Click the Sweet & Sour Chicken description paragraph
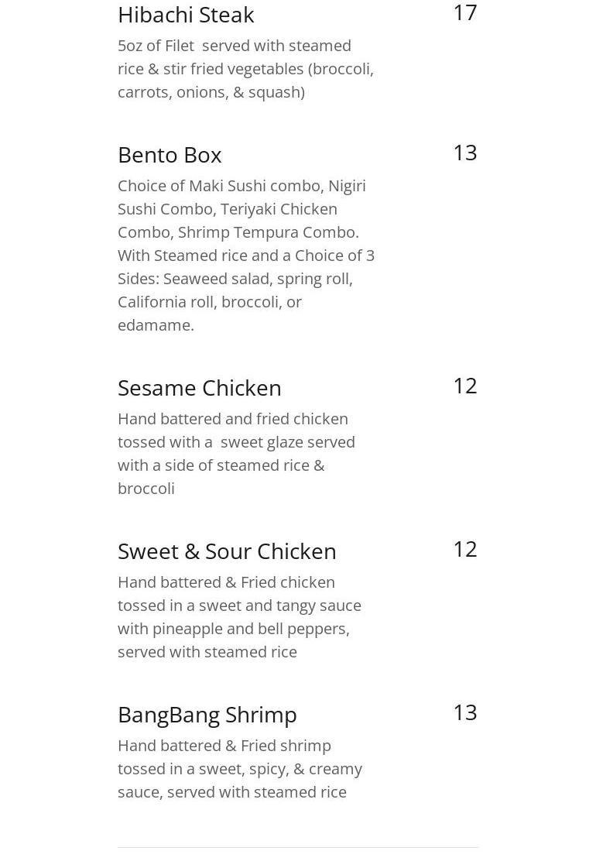Screen dimensions: 596x868 (x=239, y=616)
